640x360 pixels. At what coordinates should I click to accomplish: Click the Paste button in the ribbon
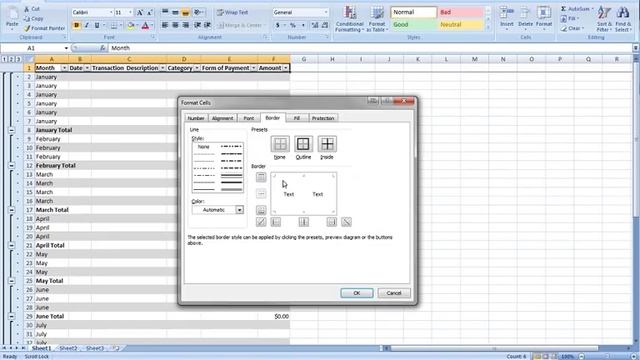(x=12, y=18)
